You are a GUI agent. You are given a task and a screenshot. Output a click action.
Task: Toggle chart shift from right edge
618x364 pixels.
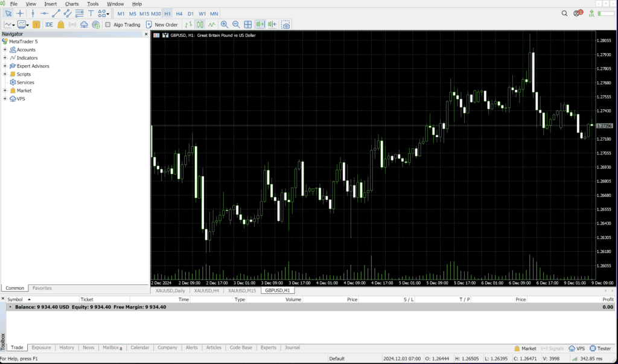[x=273, y=25]
